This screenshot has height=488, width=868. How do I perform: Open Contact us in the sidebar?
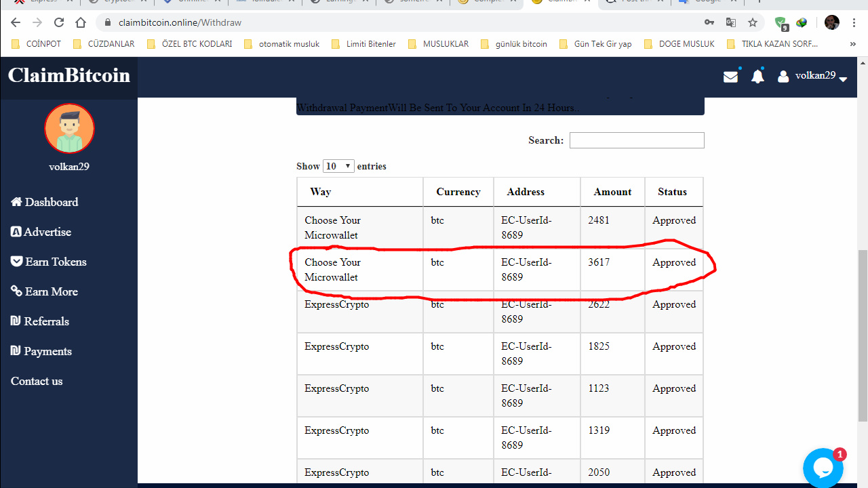[37, 381]
